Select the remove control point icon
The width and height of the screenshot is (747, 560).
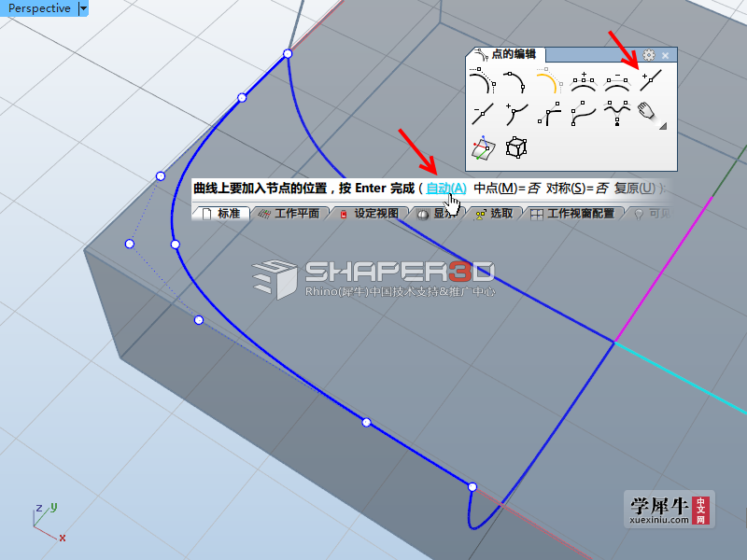617,81
